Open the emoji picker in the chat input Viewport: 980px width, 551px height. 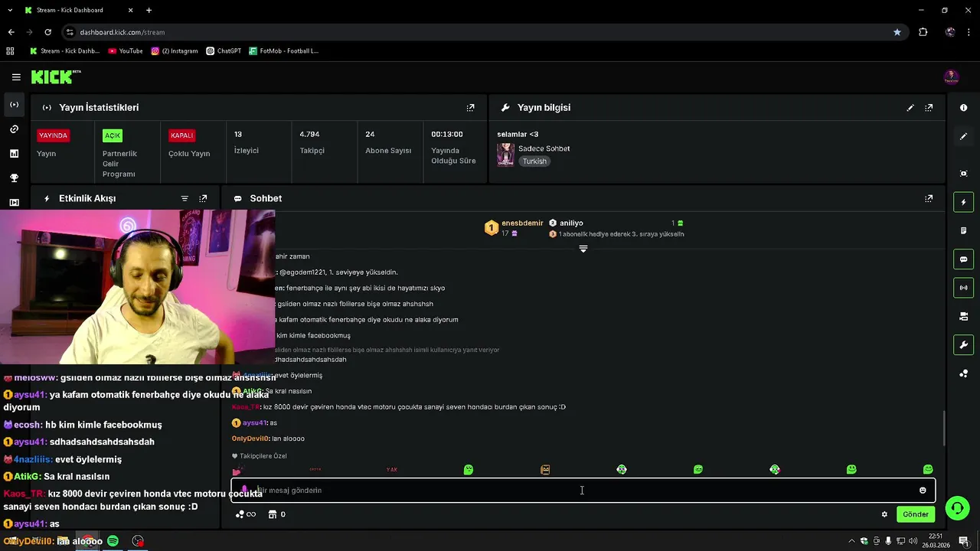coord(923,491)
